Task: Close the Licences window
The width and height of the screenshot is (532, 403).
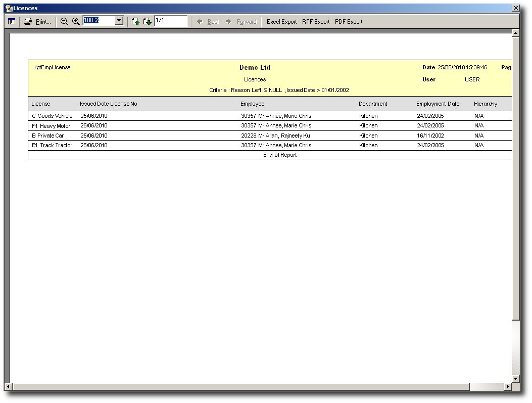Action: 515,8
